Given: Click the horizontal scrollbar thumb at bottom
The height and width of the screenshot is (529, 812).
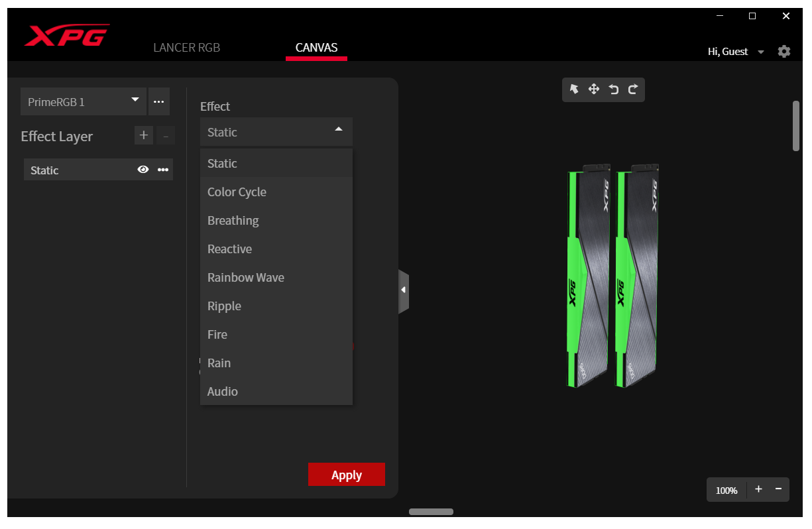Looking at the screenshot, I should coord(431,512).
